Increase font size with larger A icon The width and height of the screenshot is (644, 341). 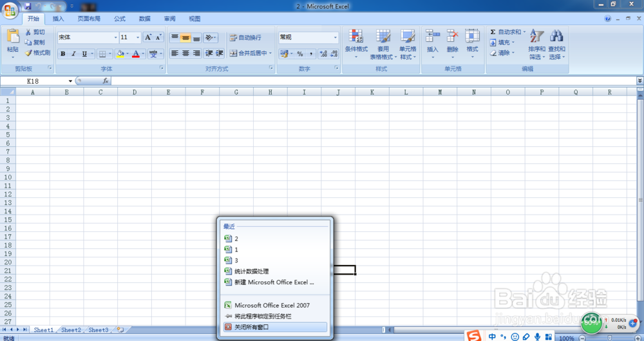click(x=148, y=37)
